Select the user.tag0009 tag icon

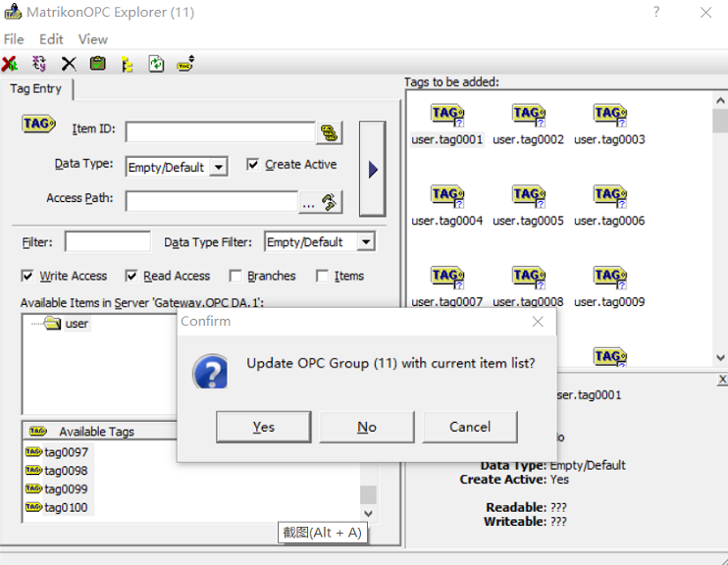pyautogui.click(x=609, y=278)
